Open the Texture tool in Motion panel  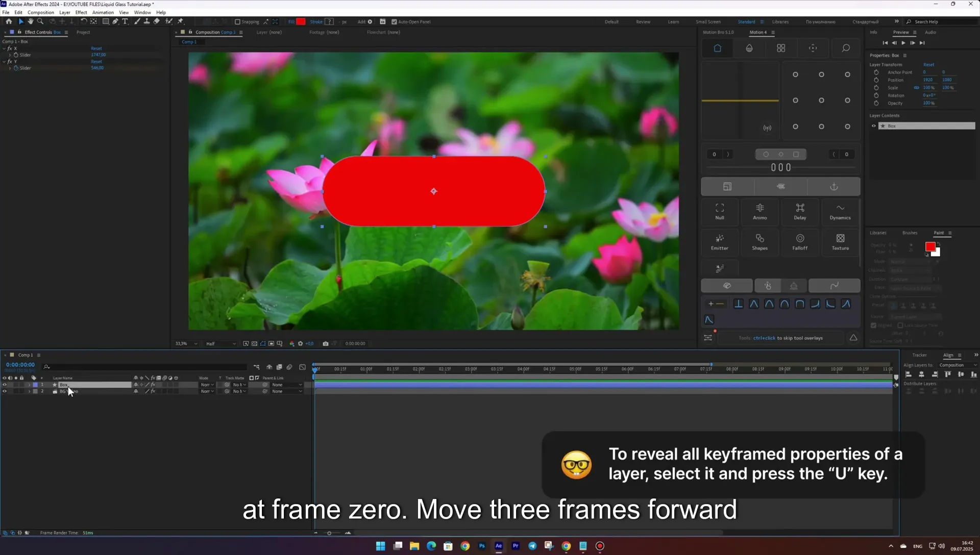click(x=840, y=242)
